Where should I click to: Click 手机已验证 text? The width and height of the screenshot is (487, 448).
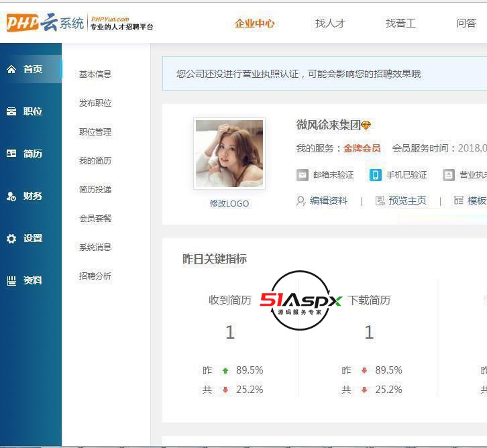coord(407,175)
